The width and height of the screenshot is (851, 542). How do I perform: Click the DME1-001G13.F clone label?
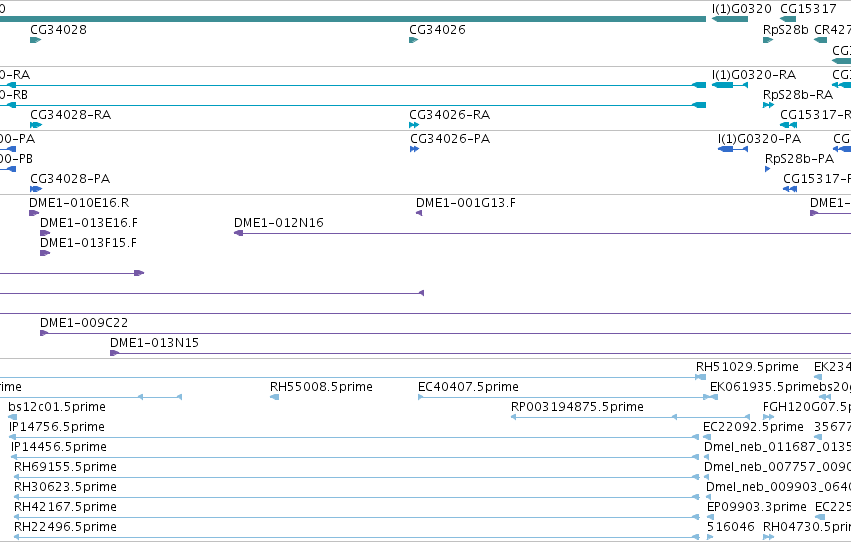point(466,202)
